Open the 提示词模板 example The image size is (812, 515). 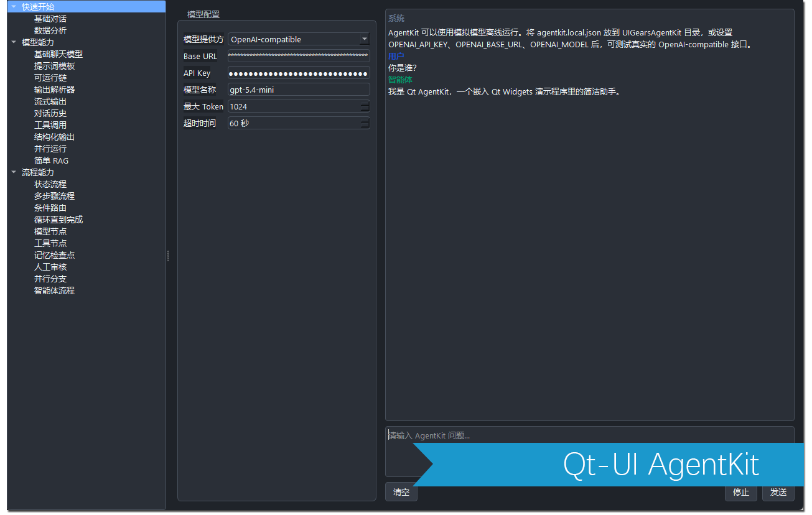[x=55, y=66]
